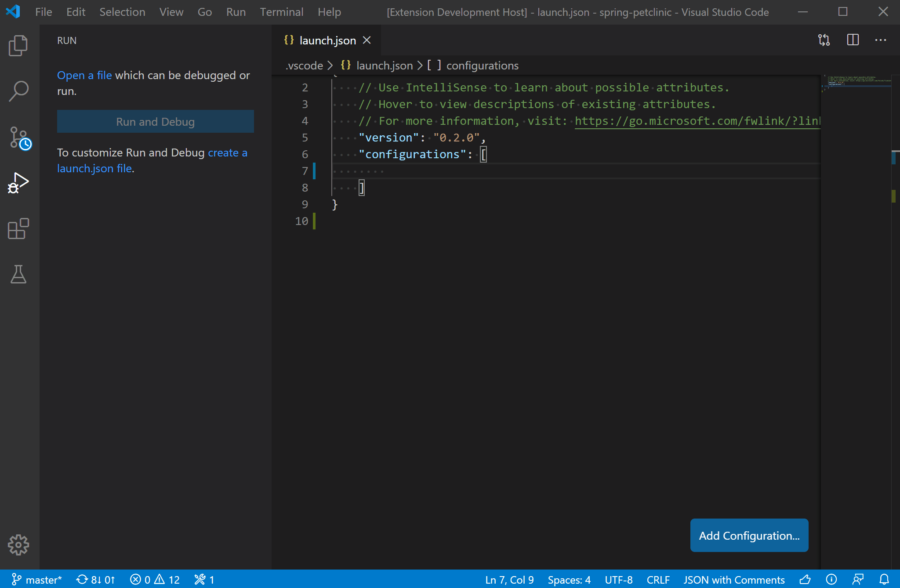900x588 pixels.
Task: Select the launch.json tab
Action: [x=327, y=40]
